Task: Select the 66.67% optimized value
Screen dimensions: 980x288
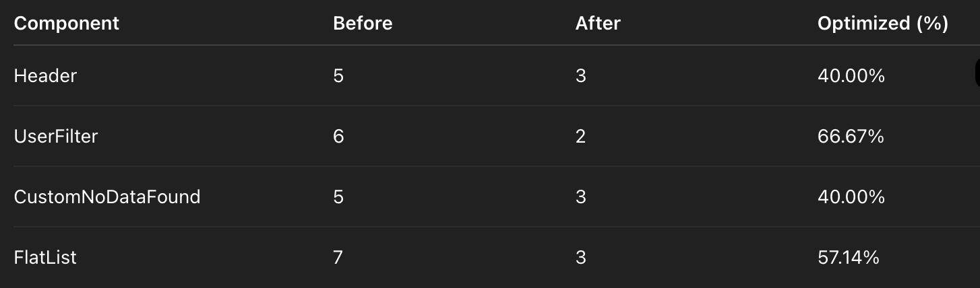Action: click(x=850, y=137)
